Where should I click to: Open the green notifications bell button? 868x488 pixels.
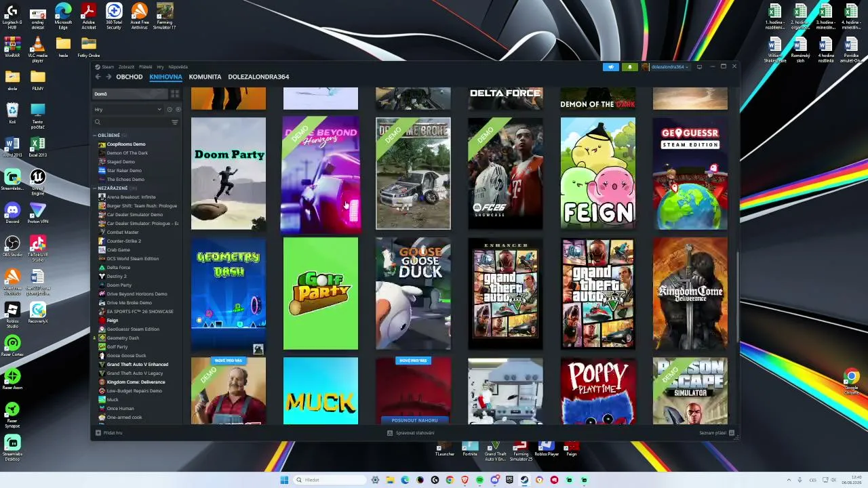pos(629,66)
